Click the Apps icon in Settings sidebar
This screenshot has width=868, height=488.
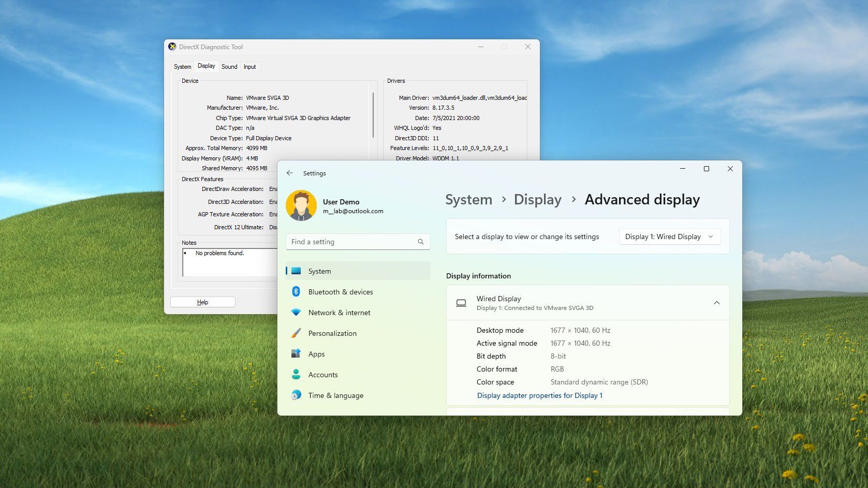296,353
